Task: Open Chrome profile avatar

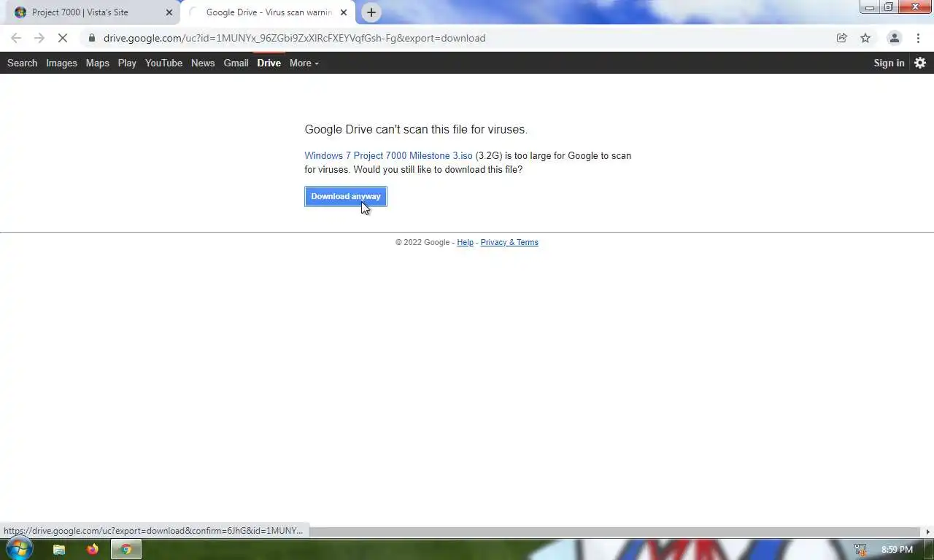Action: click(894, 38)
